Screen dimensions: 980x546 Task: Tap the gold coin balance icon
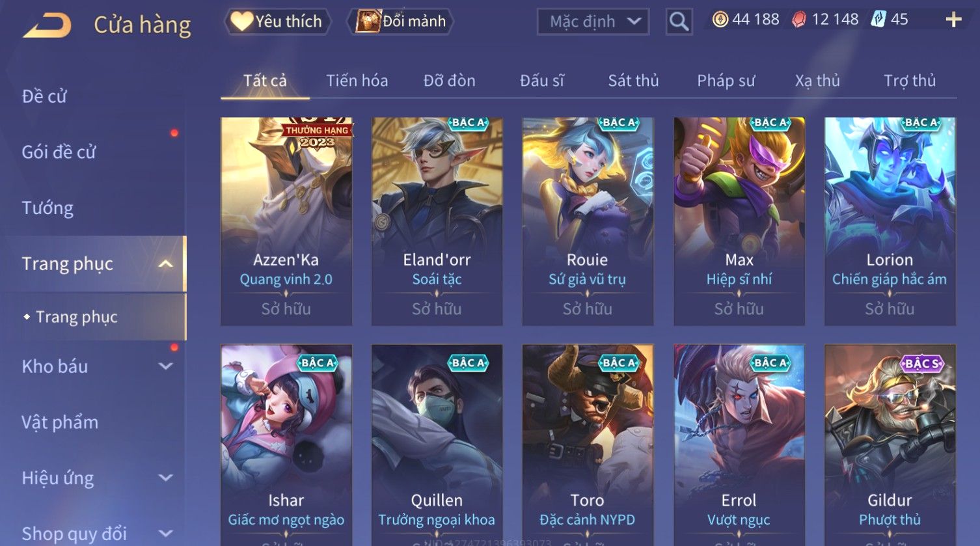coord(720,20)
